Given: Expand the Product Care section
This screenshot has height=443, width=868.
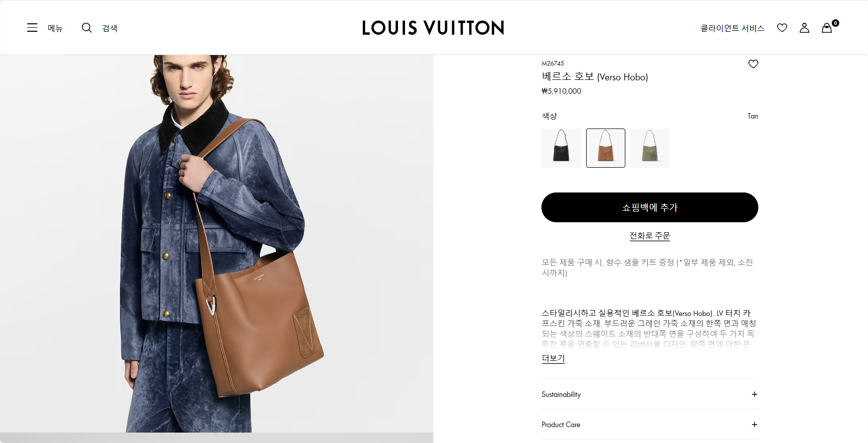Looking at the screenshot, I should (x=650, y=425).
